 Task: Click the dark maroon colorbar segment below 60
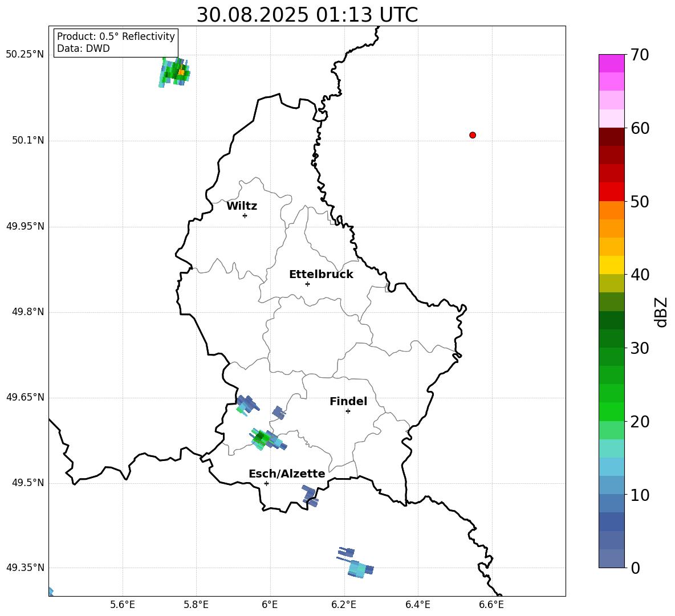[611, 137]
